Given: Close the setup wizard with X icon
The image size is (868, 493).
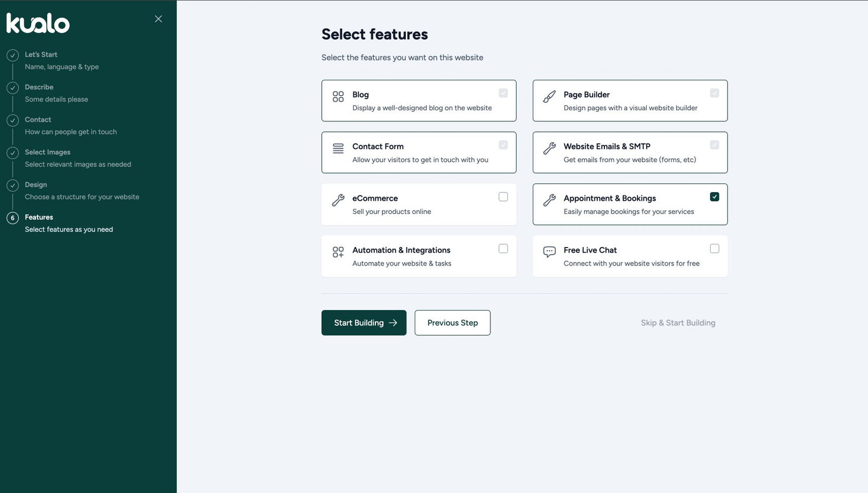Looking at the screenshot, I should 158,19.
